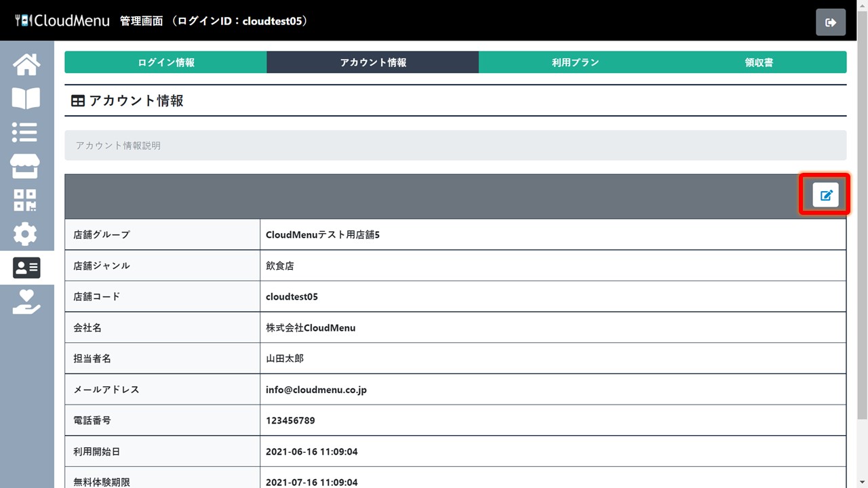Click the 株式会社CloudMenu value
This screenshot has height=488, width=868.
[x=311, y=328]
